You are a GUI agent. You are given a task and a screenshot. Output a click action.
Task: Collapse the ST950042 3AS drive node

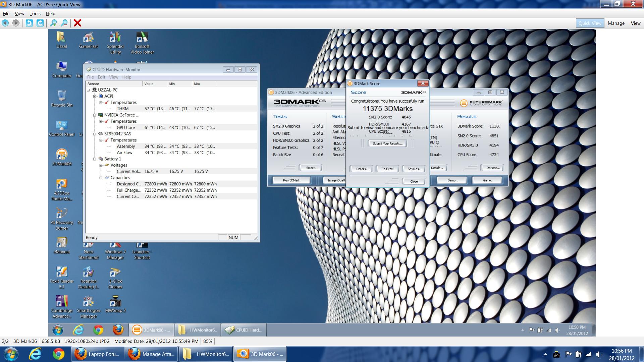95,134
